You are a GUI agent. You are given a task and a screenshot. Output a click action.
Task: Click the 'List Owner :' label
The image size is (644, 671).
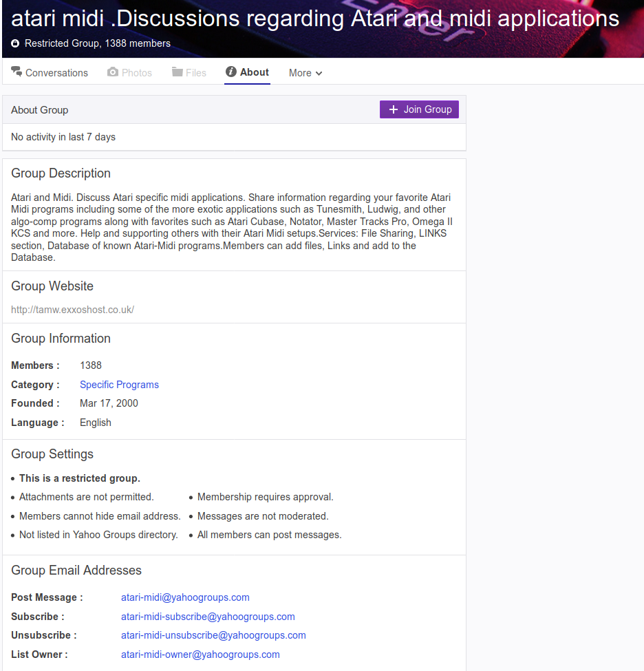pos(39,654)
